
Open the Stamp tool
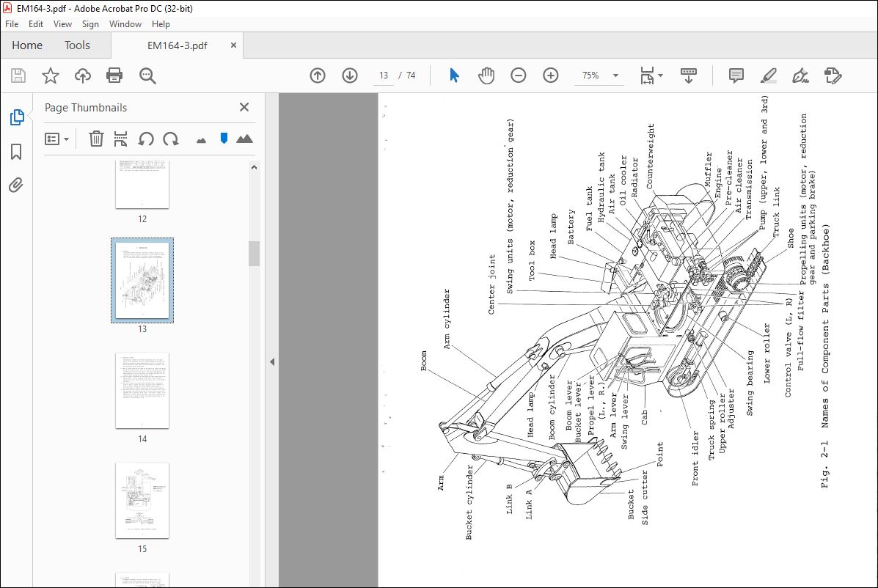tap(833, 76)
